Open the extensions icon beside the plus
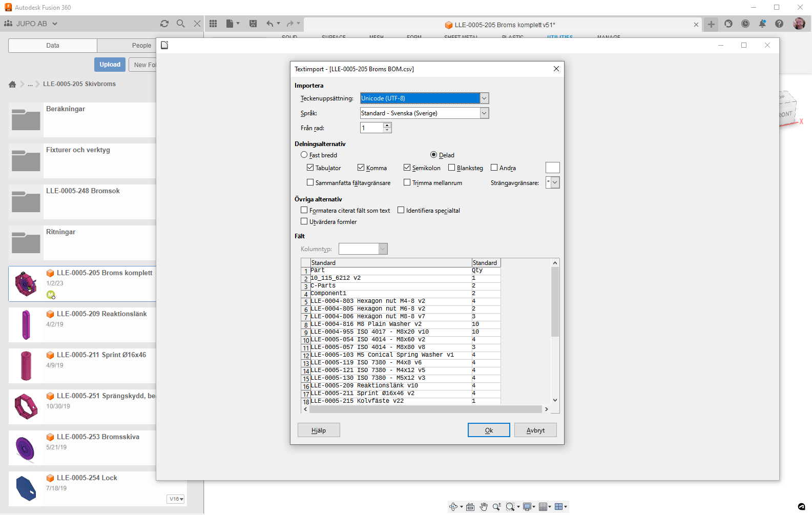812x515 pixels. point(728,24)
